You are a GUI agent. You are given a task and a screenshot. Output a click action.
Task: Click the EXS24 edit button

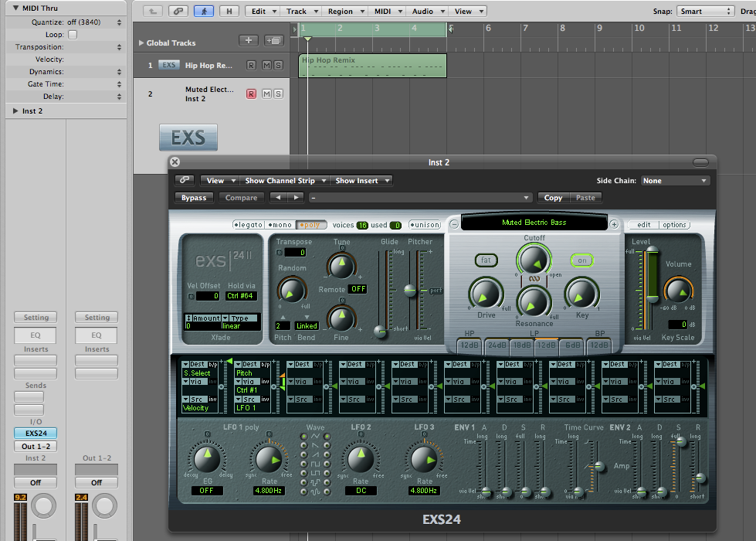coord(644,225)
